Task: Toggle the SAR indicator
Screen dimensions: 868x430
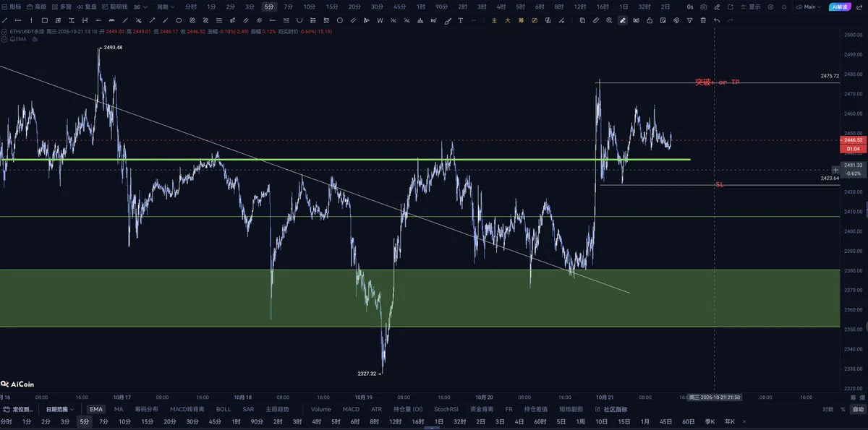Action: [x=248, y=409]
